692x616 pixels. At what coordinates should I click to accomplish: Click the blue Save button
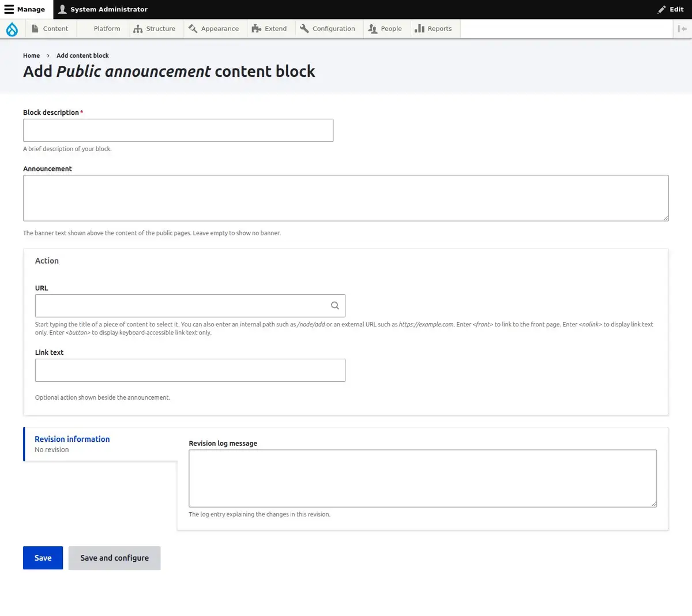coord(43,558)
